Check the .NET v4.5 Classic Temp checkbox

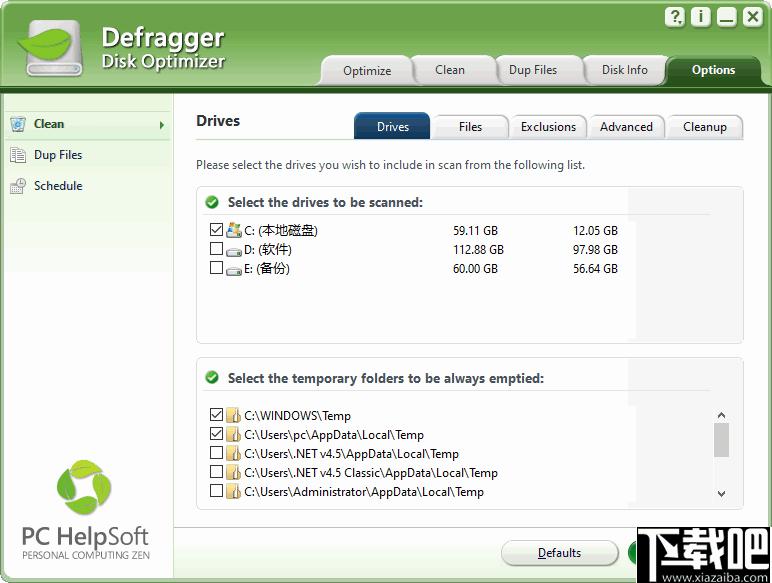pyautogui.click(x=216, y=472)
